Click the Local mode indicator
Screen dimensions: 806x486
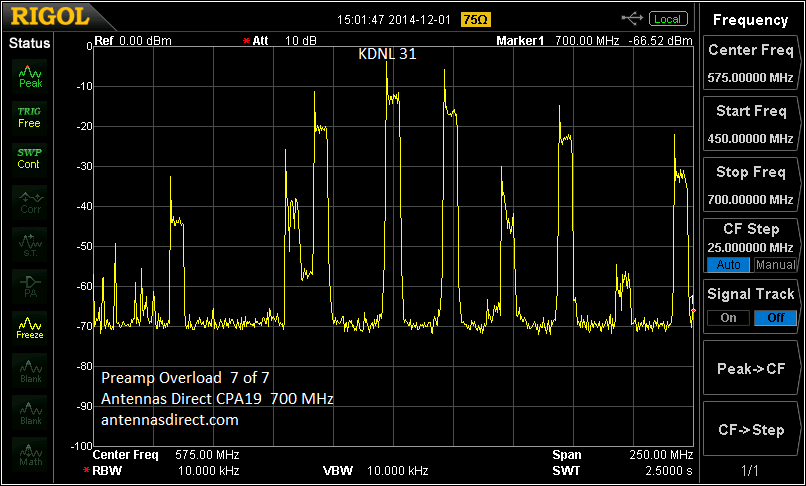click(667, 19)
